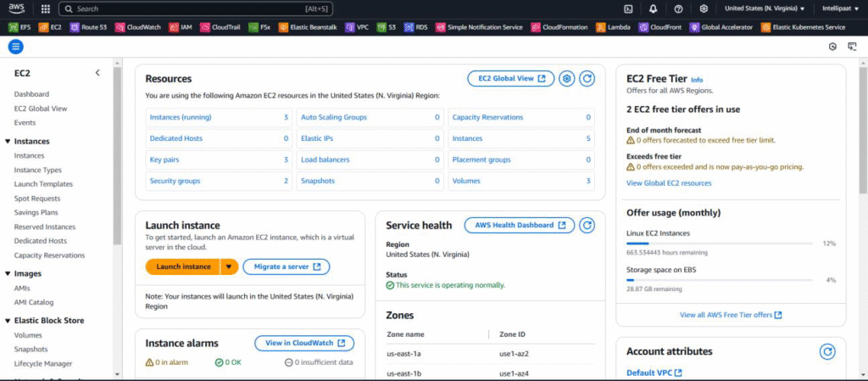Open the United States (N. Virginia) region selector
The image size is (868, 381).
coord(764,8)
